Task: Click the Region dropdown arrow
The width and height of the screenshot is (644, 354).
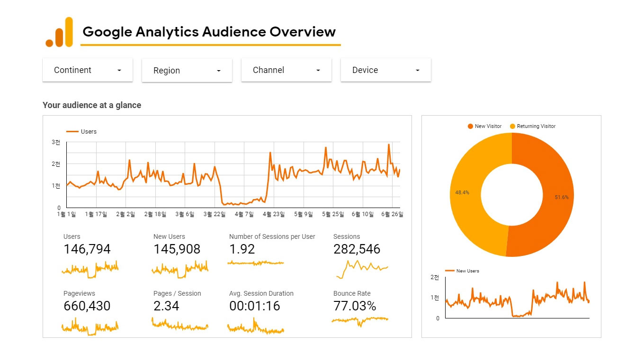Action: click(x=219, y=71)
